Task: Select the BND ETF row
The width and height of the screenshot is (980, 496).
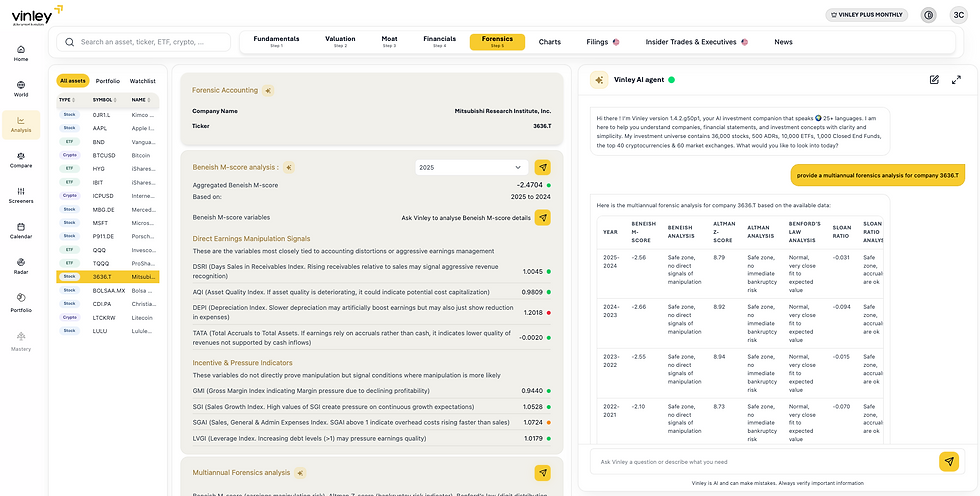Action: point(108,142)
